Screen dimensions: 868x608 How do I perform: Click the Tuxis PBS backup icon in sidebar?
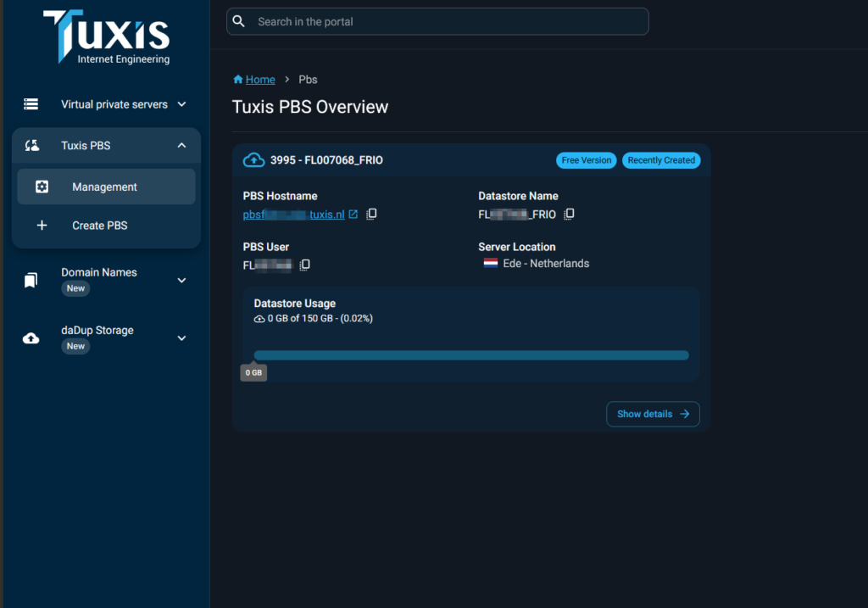point(32,146)
